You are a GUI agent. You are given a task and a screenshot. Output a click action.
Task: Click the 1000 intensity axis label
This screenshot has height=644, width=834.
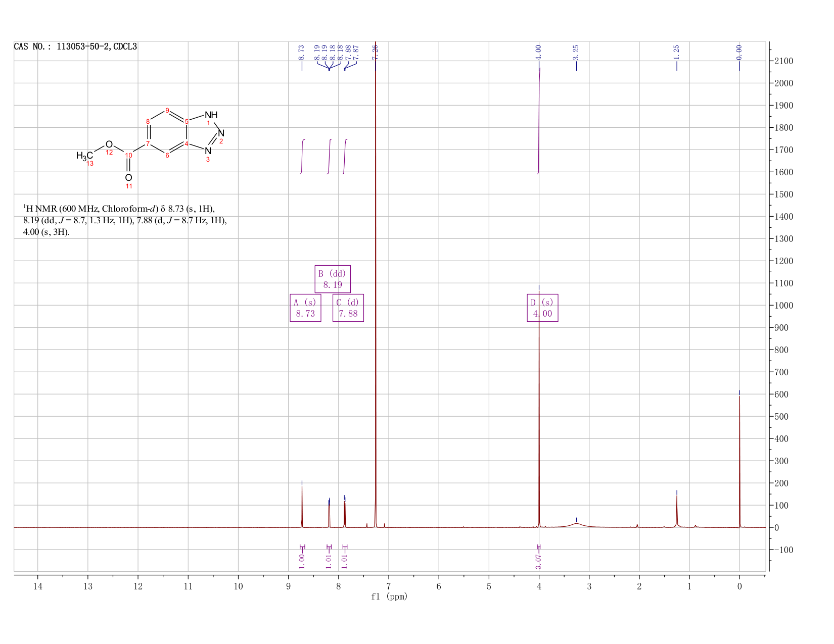(x=783, y=306)
